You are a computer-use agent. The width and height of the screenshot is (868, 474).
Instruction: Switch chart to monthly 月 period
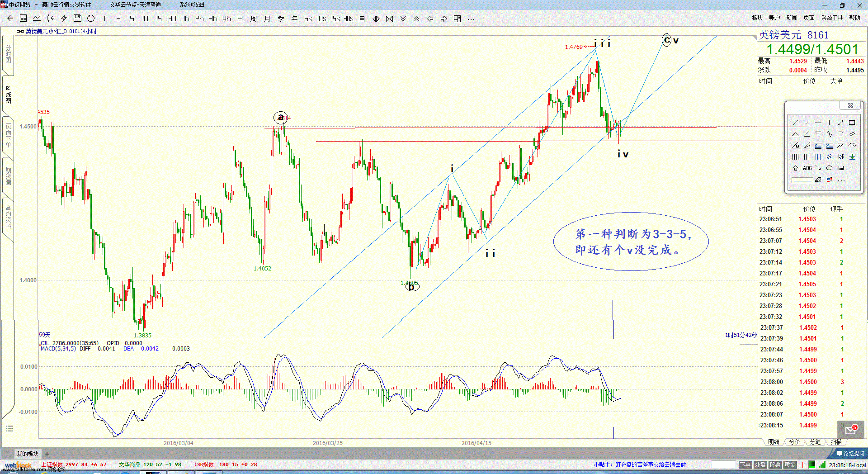[x=267, y=19]
